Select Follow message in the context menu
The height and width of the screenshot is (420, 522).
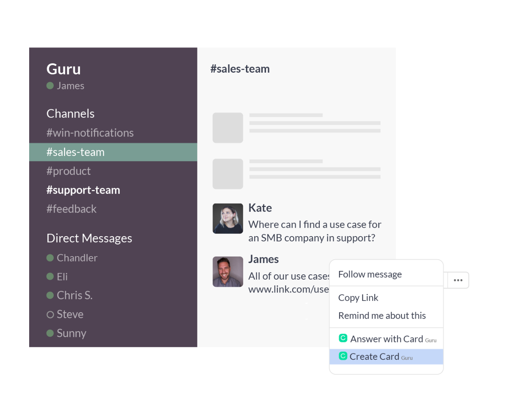[370, 274]
